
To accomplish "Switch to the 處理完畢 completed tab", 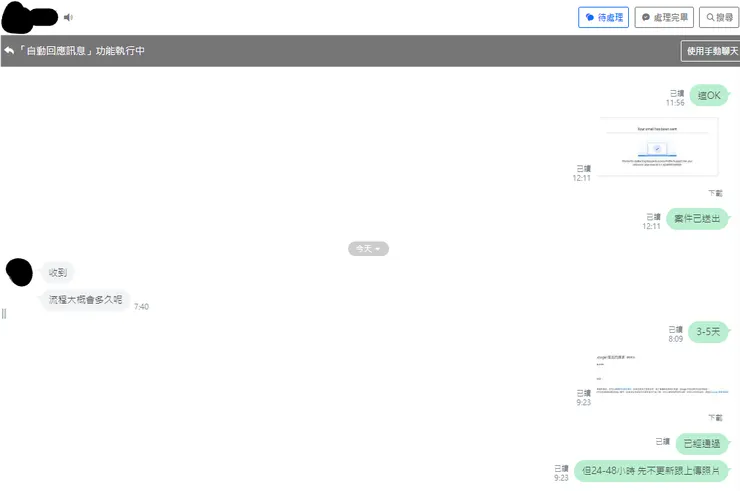I will click(664, 17).
